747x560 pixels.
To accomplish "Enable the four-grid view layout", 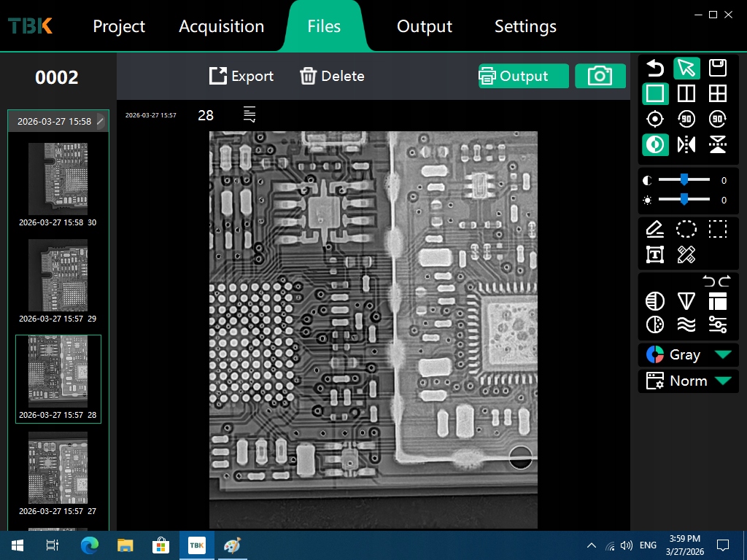I will tap(718, 93).
